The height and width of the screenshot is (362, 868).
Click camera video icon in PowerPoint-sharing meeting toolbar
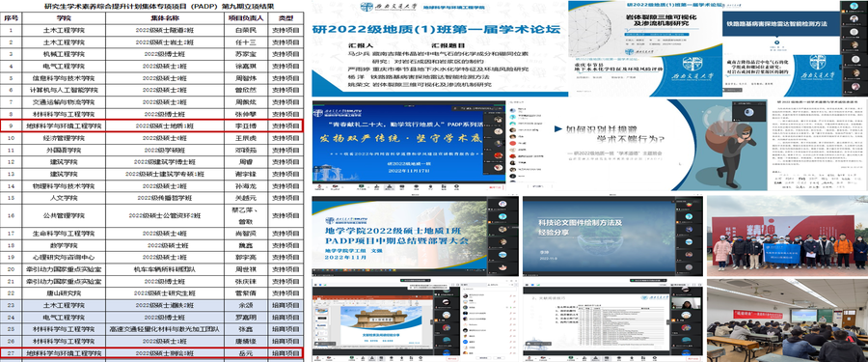329,357
